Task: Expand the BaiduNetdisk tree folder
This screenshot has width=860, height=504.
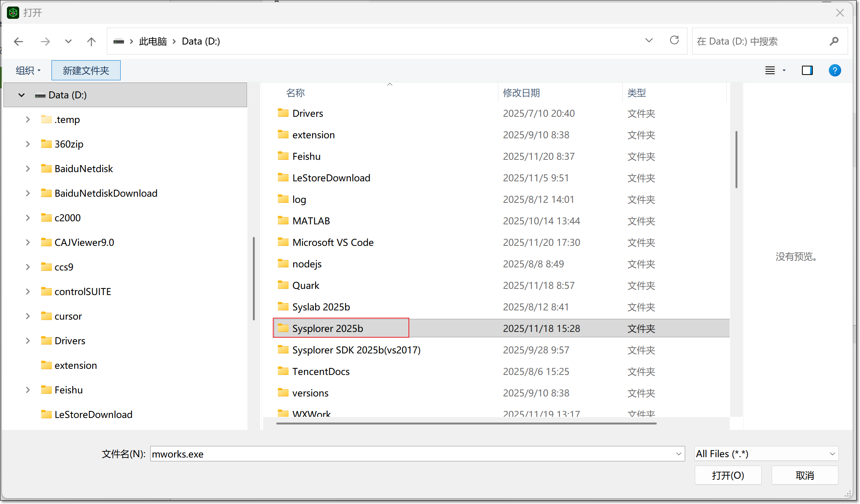Action: pyautogui.click(x=28, y=169)
